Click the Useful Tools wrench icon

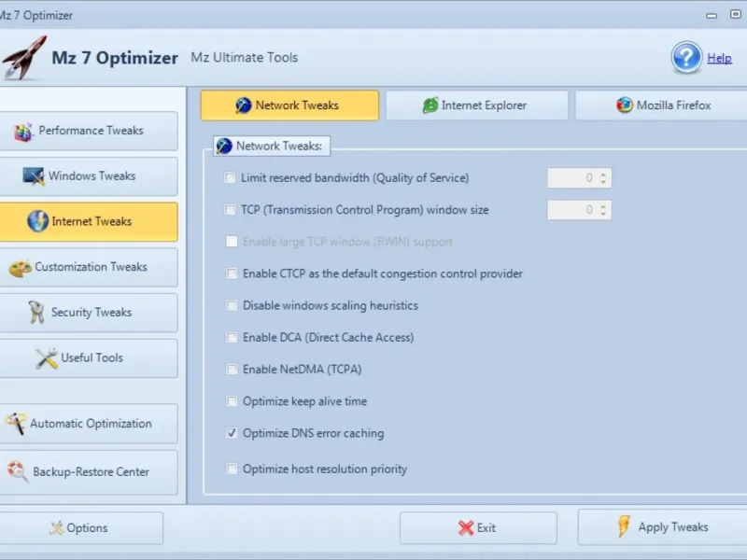click(x=46, y=358)
